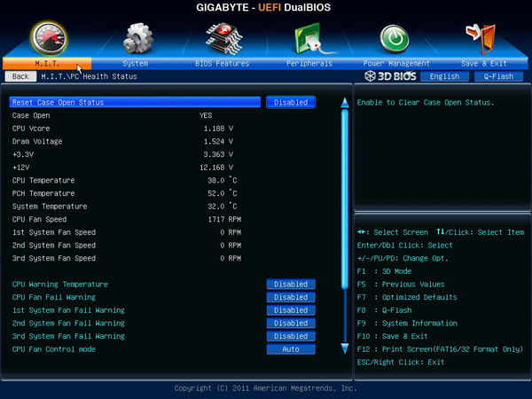Launch the Q-Flash utility button

point(498,76)
